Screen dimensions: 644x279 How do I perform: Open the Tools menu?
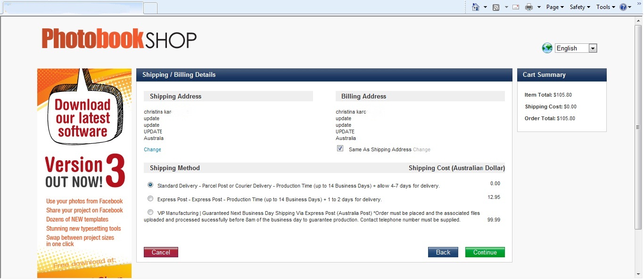[605, 7]
